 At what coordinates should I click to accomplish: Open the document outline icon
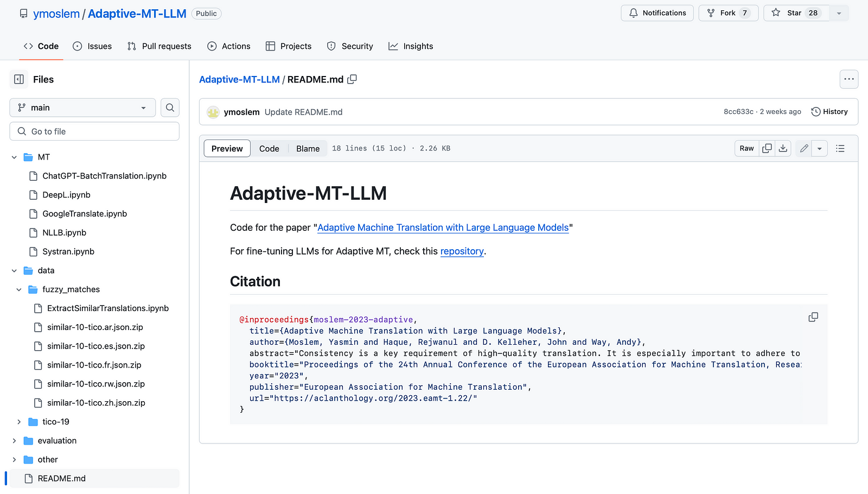coord(840,148)
